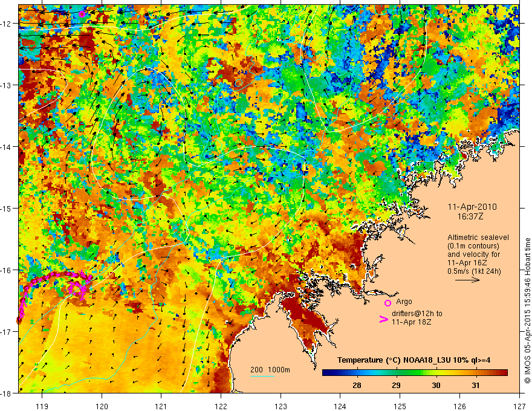The image size is (532, 411).
Task: Click the '11-Apr 18Z' legend text
Action: coord(412,322)
